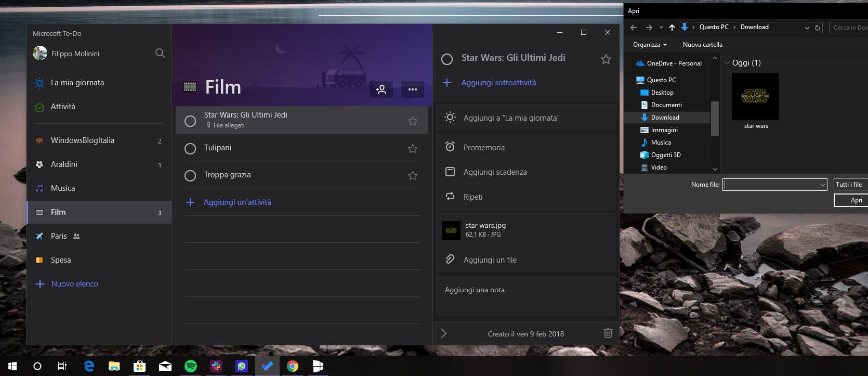Delete task using the trash icon

tap(608, 333)
